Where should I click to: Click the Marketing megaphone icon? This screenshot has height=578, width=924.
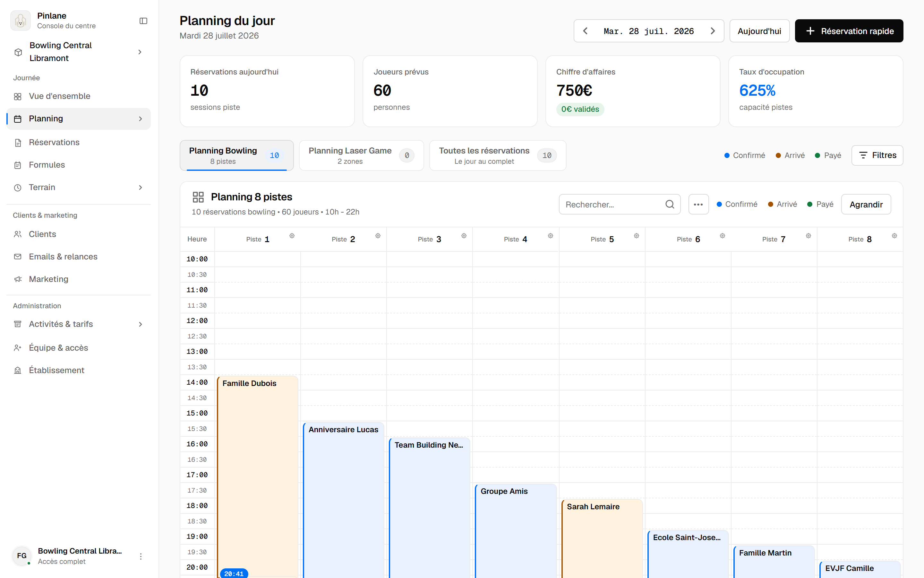[x=18, y=279]
